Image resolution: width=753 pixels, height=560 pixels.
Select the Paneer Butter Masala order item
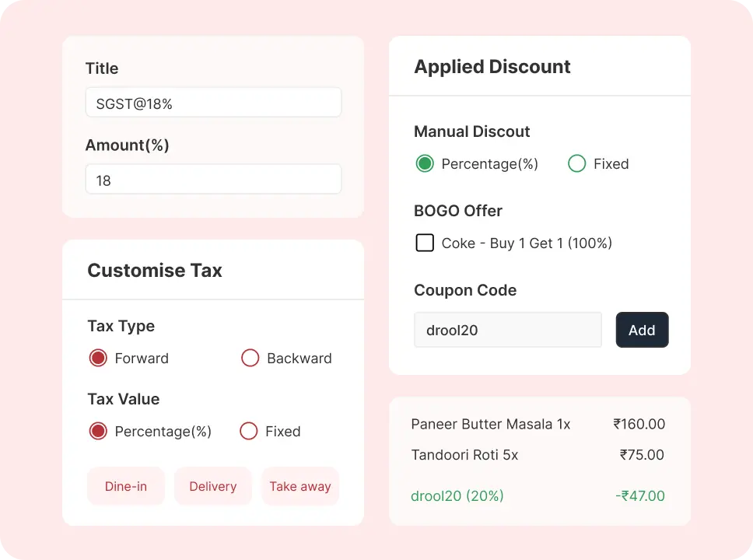(x=490, y=424)
